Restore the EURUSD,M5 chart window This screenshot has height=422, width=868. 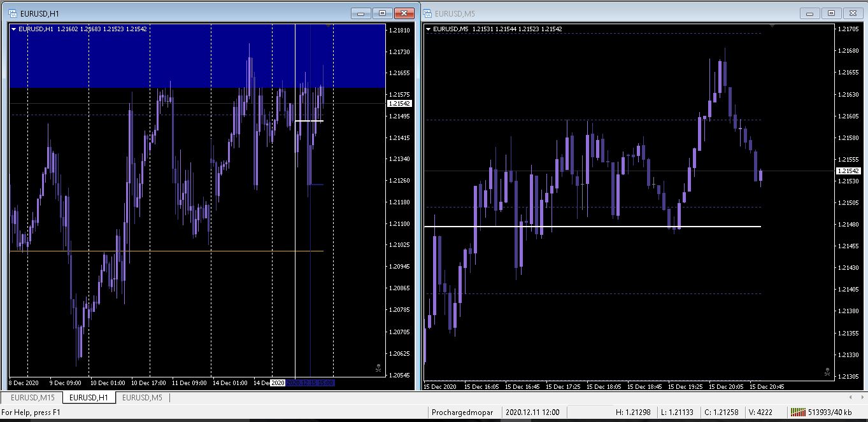coord(831,13)
